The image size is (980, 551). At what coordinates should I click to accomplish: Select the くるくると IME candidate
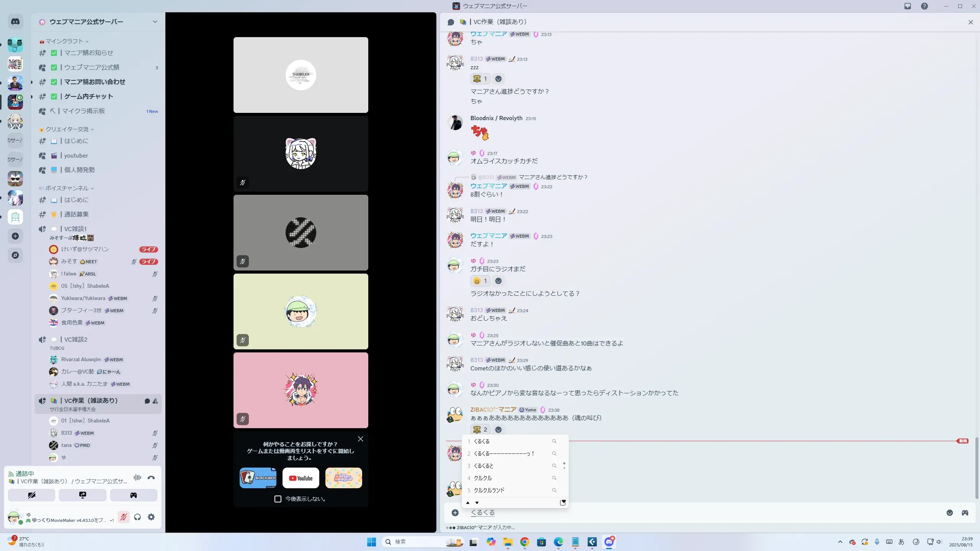pos(484,466)
